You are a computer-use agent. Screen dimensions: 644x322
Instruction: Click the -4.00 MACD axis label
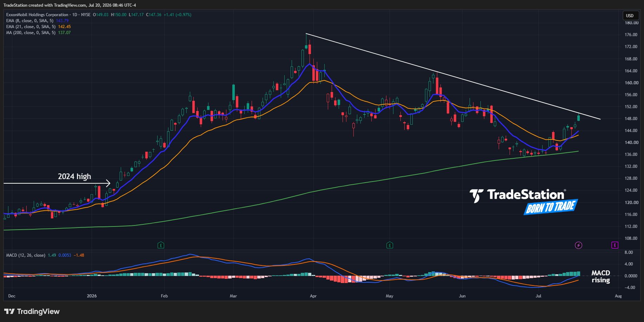click(630, 288)
